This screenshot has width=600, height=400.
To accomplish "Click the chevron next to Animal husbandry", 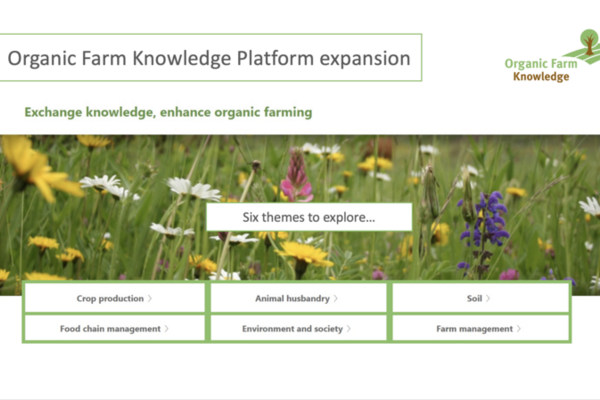I will (x=336, y=298).
